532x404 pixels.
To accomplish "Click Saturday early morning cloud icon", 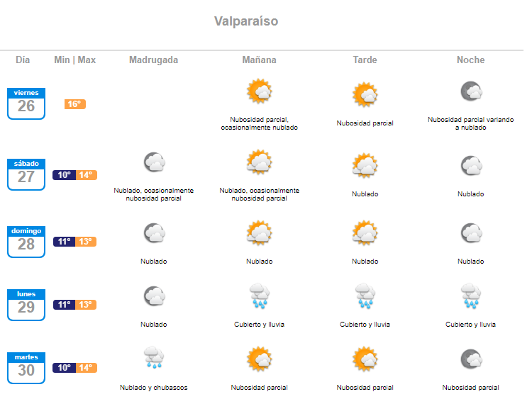I will click(154, 163).
